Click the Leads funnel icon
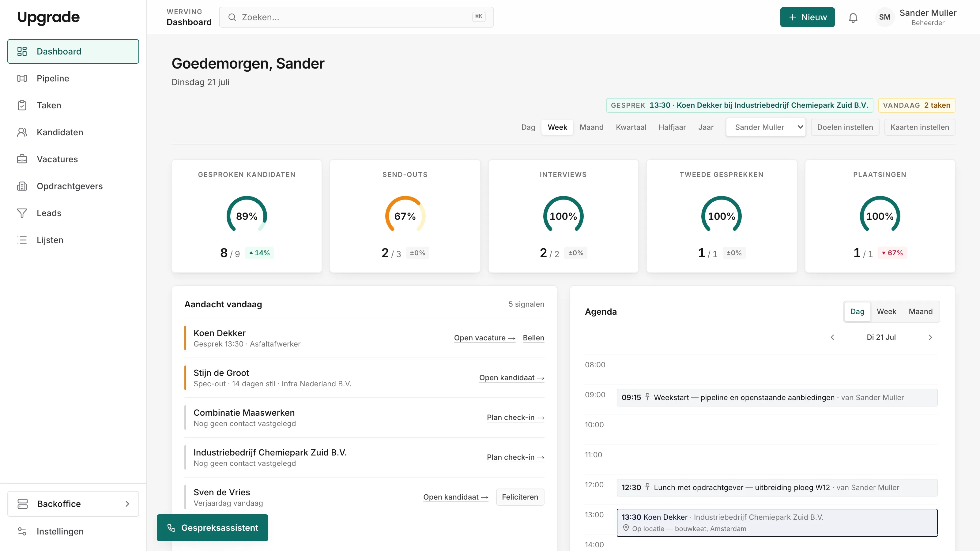 [22, 213]
